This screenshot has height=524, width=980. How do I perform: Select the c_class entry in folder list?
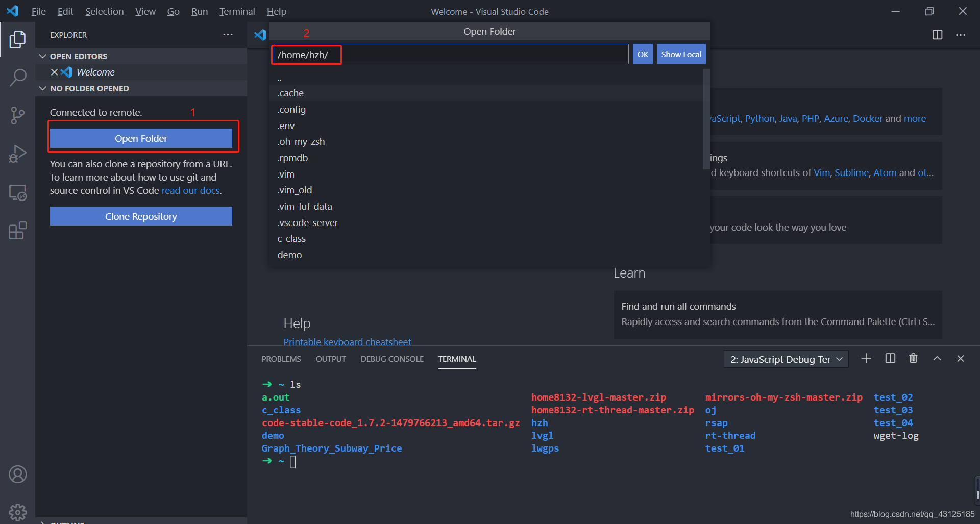pyautogui.click(x=486, y=238)
